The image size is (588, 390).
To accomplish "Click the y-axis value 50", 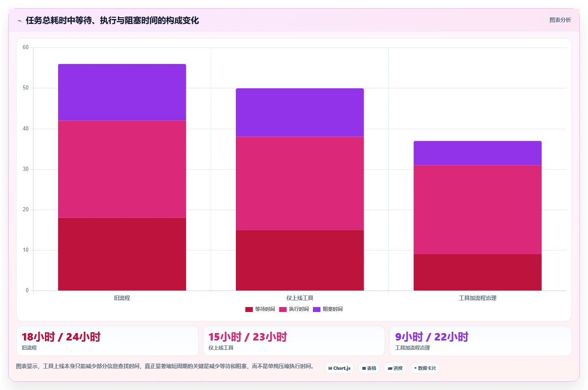I will point(26,88).
